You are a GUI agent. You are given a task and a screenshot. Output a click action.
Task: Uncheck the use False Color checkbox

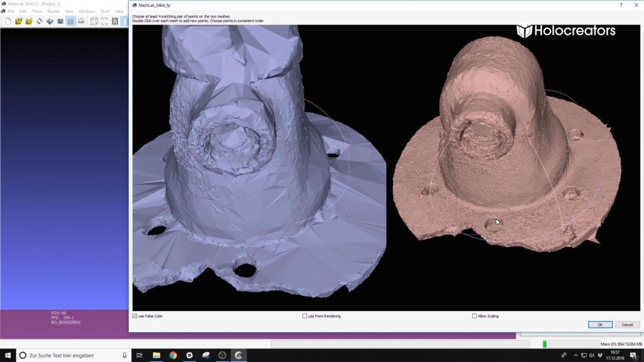tap(135, 316)
